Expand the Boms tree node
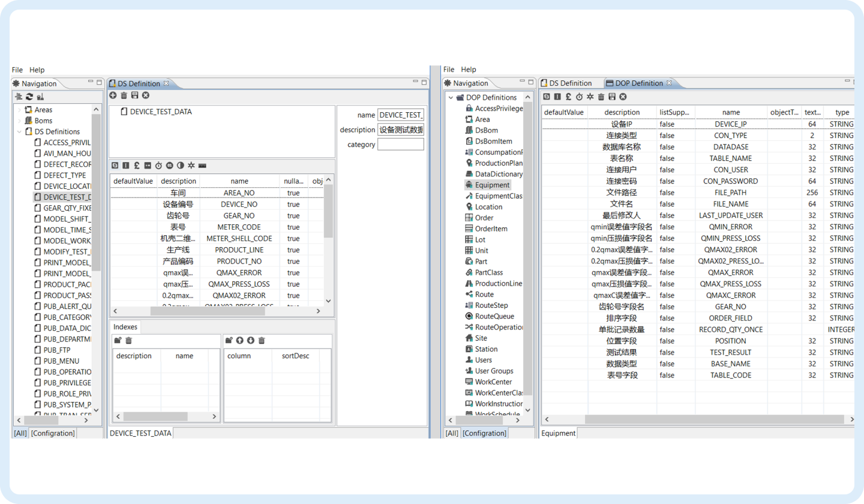 point(19,121)
